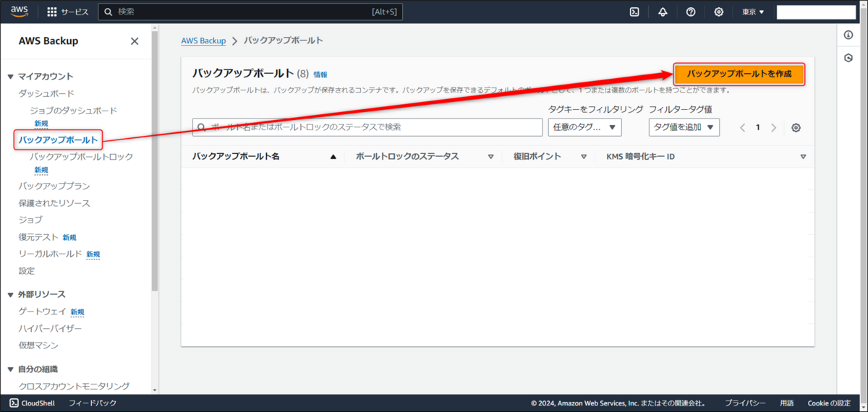Open the hexagon icon on right edge
The height and width of the screenshot is (412, 868).
coord(848,58)
